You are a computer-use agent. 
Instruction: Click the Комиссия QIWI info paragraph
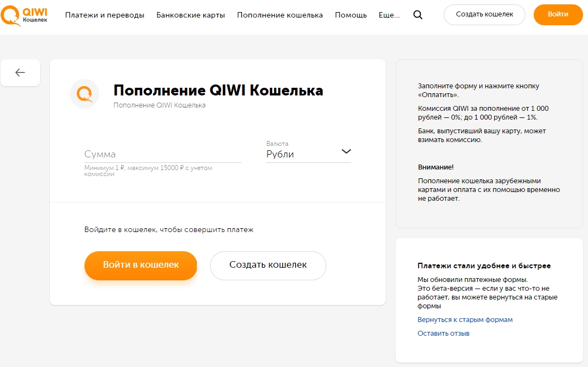[483, 113]
